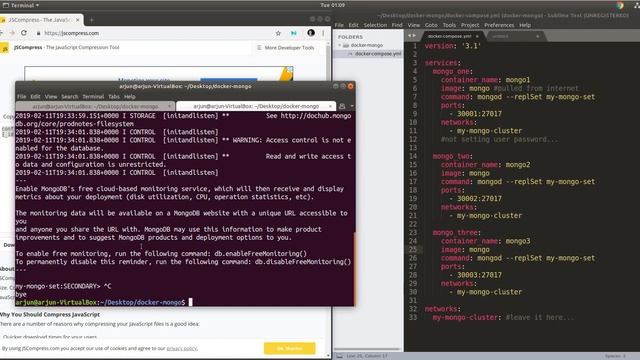
Task: Click Sublime tab navigation arrows
Action: pos(412,36)
